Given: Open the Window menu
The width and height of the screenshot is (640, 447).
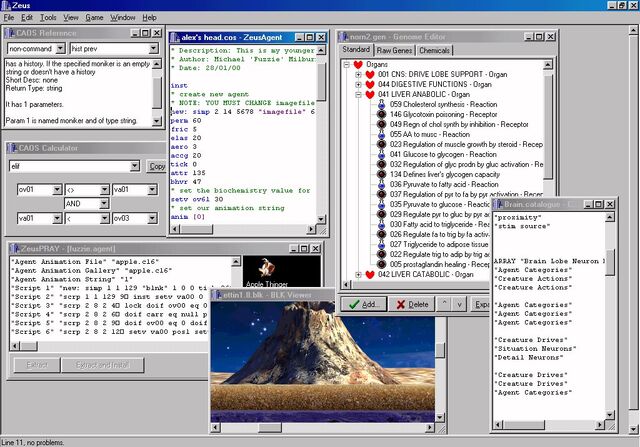Looking at the screenshot, I should point(122,18).
